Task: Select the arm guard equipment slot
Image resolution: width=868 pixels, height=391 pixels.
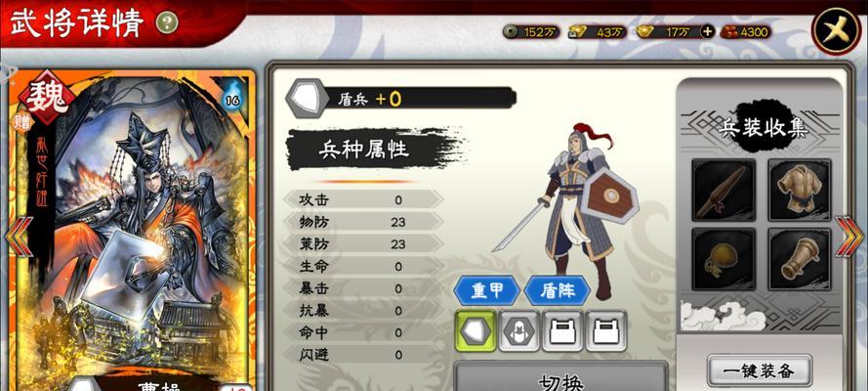Action: [800, 259]
